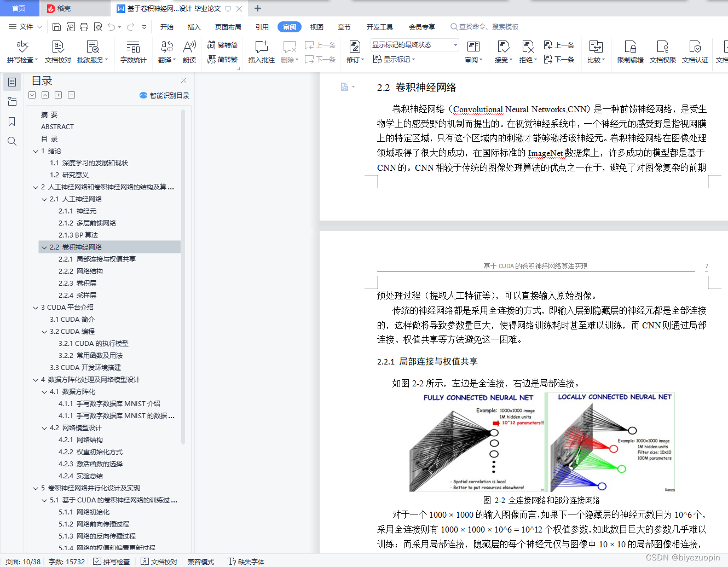Open a new document tab with plus

258,8
